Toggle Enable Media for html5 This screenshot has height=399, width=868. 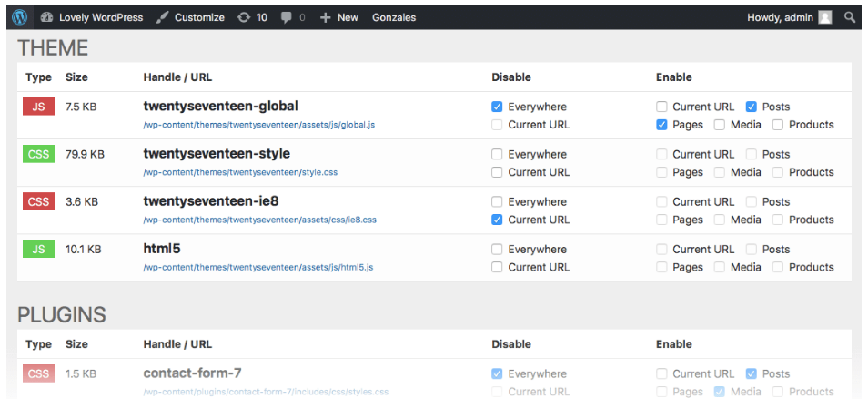[719, 267]
